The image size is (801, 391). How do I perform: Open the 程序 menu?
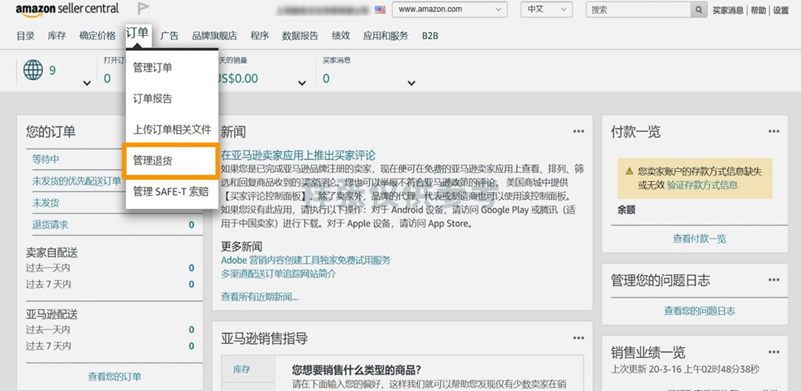[260, 36]
